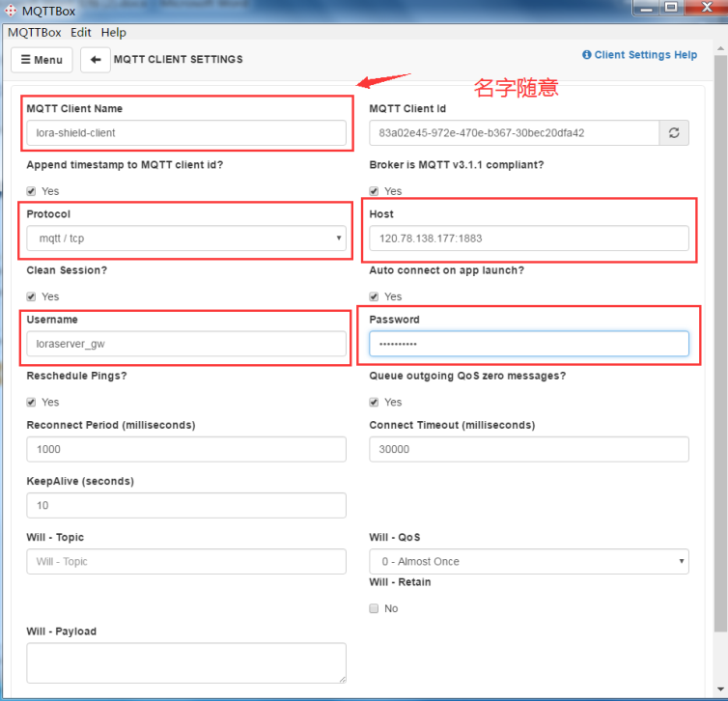The image size is (728, 701).
Task: Toggle the Reschedule Pings checkbox
Action: coord(31,402)
